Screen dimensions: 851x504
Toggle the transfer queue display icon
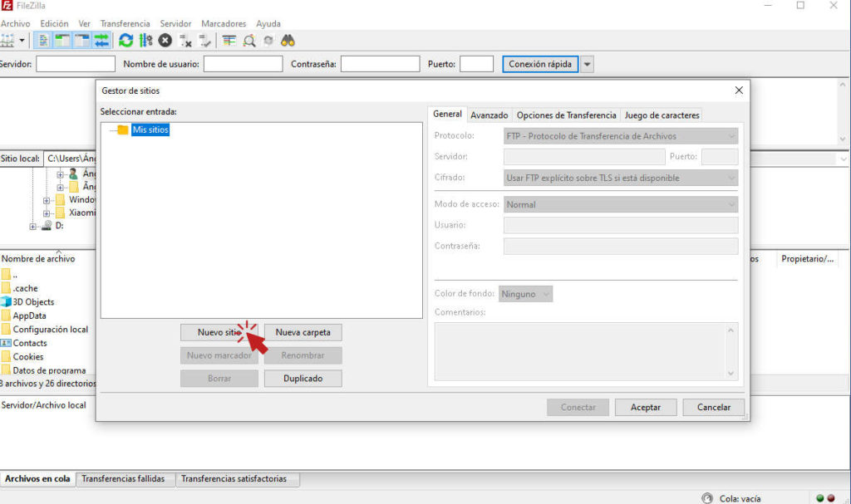click(x=101, y=40)
